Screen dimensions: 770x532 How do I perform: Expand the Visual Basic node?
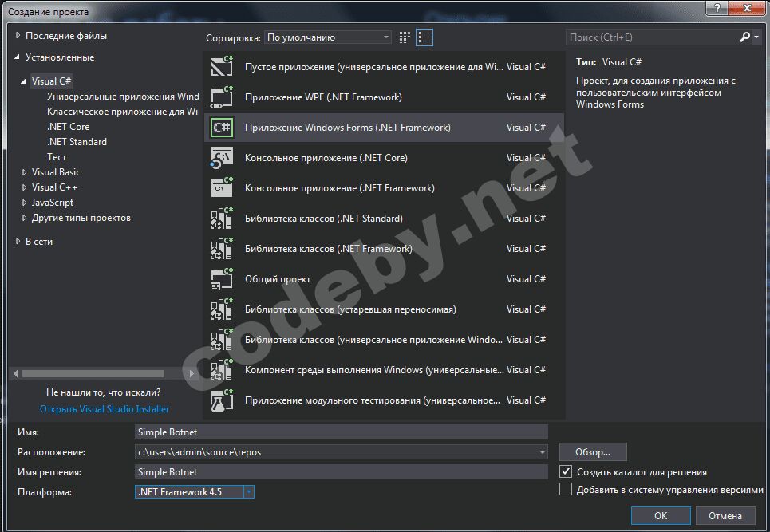tap(24, 172)
